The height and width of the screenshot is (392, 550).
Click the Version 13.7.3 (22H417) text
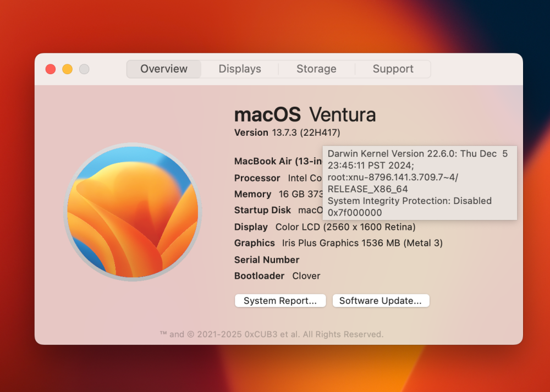(287, 132)
